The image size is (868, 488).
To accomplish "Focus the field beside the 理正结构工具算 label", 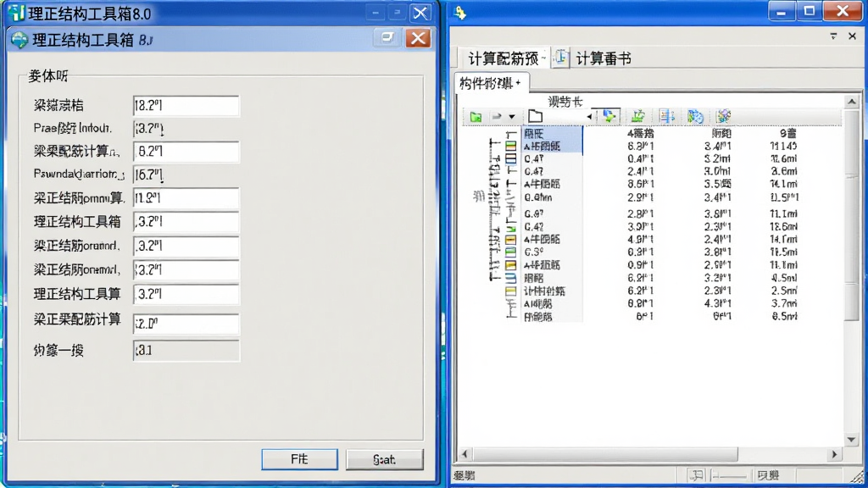I will (x=186, y=294).
